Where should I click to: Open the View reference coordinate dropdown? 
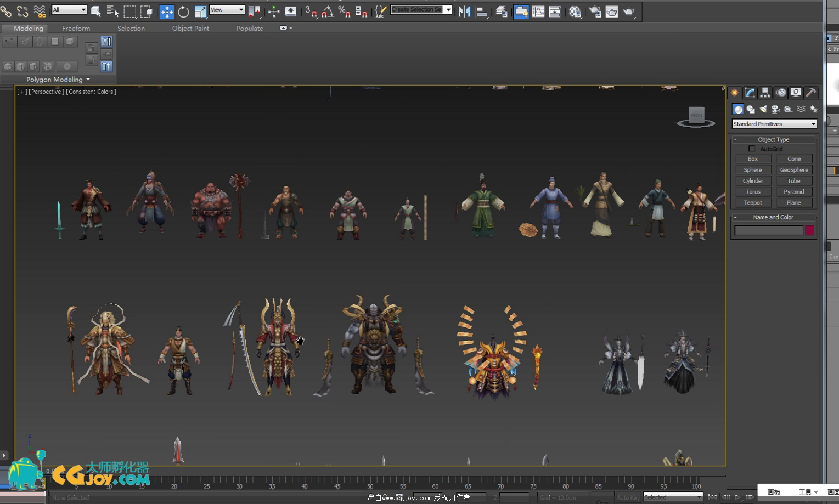[227, 10]
